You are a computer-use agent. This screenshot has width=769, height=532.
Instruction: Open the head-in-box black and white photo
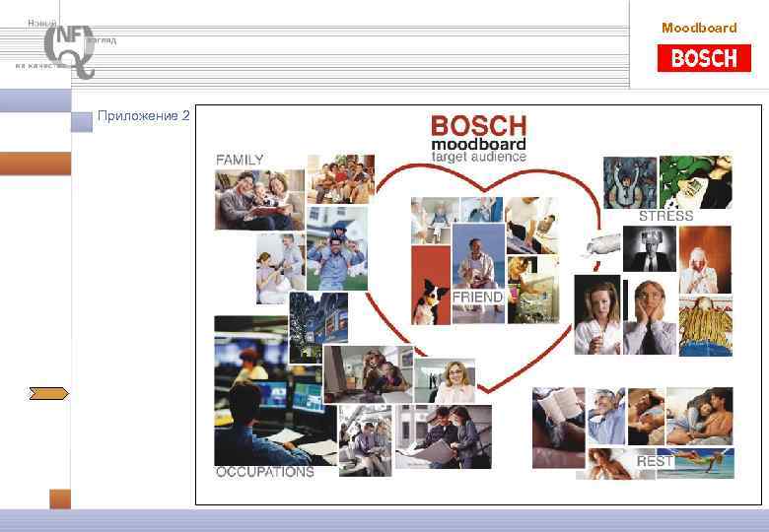coord(650,249)
